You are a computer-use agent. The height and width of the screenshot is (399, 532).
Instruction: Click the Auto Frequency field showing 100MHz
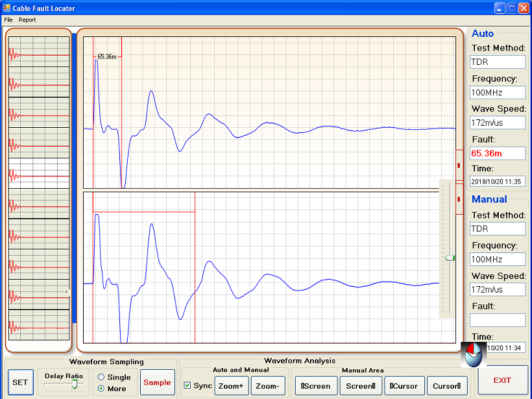[498, 93]
